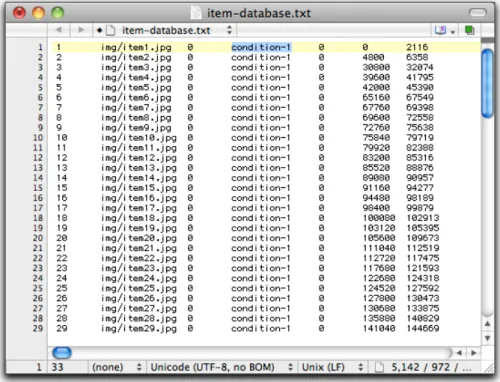Click the horizontal scroll left arrow
Image resolution: width=500 pixels, height=382 pixels.
tap(459, 353)
